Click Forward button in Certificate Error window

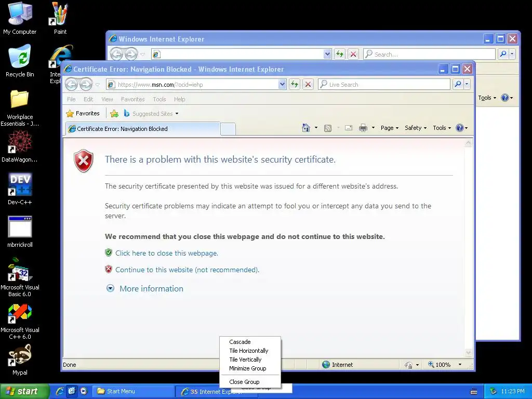(86, 85)
